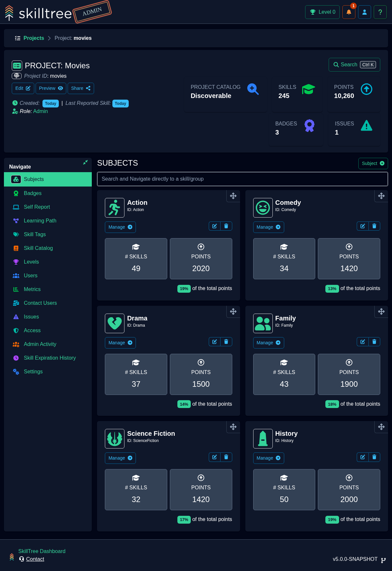The width and height of the screenshot is (392, 571).
Task: Collapse the Navigate sidebar
Action: tap(85, 162)
